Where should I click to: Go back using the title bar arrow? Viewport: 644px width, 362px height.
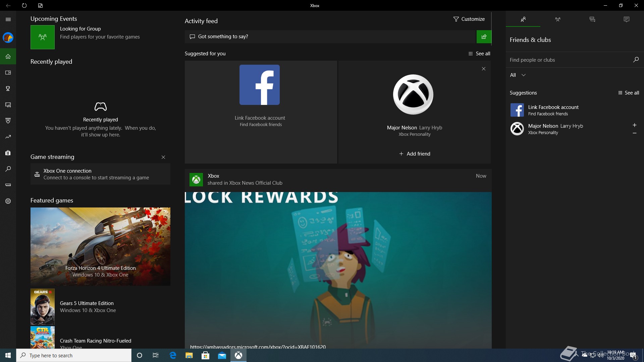point(8,5)
